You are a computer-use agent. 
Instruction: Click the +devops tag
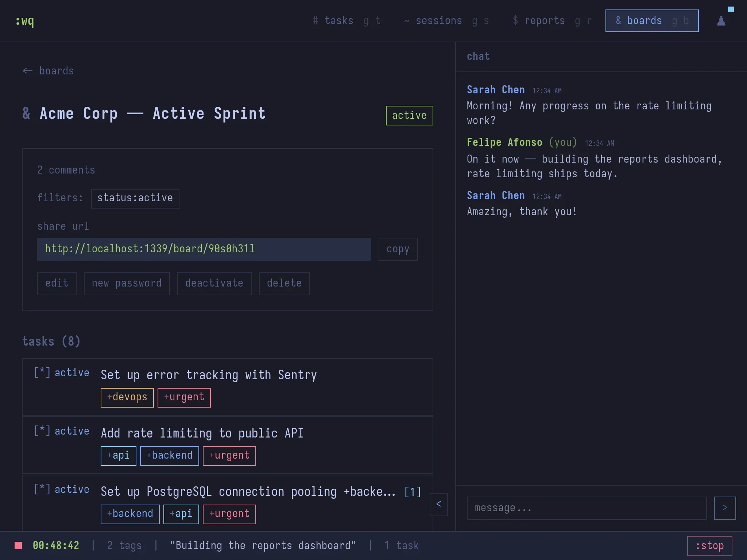(x=127, y=397)
